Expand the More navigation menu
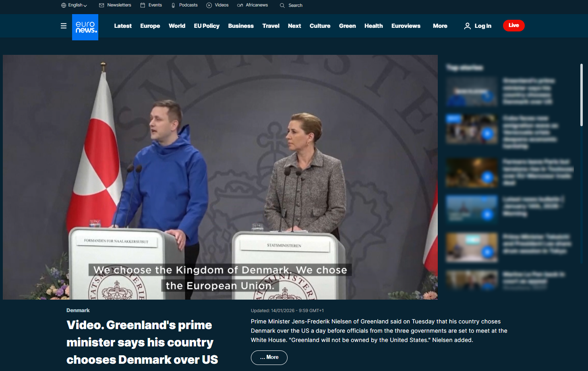Viewport: 588px width, 371px height. 440,26
